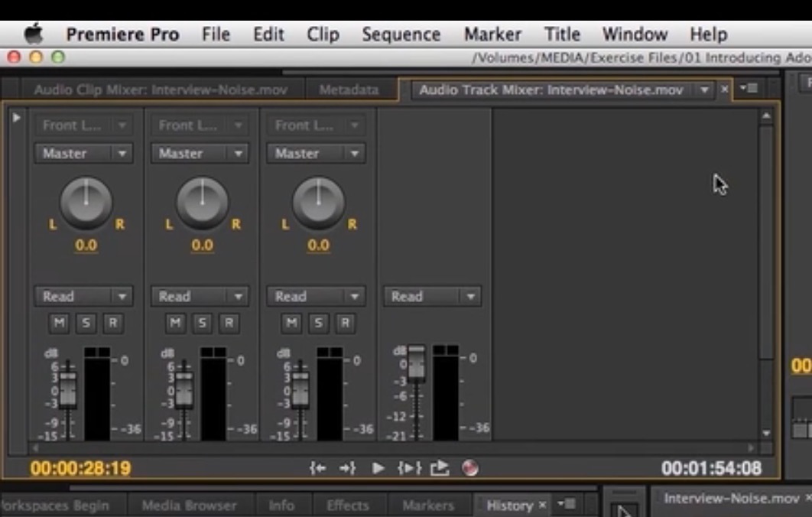Open master track's Read automation dropdown

[432, 296]
